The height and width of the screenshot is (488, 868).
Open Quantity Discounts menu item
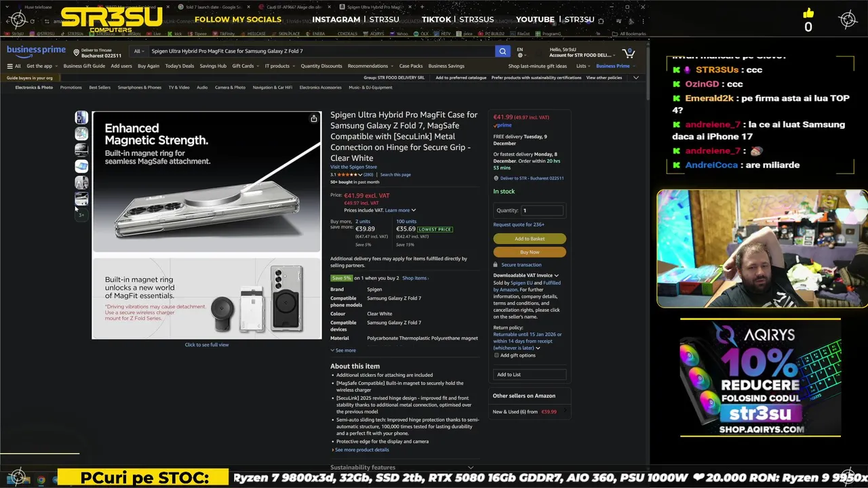point(321,66)
